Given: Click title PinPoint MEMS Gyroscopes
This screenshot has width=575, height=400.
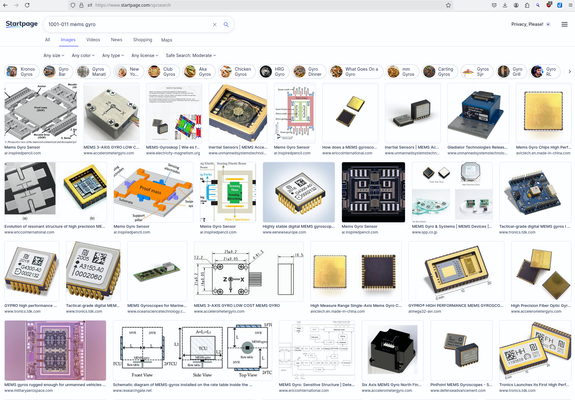Looking at the screenshot, I should (x=461, y=385).
